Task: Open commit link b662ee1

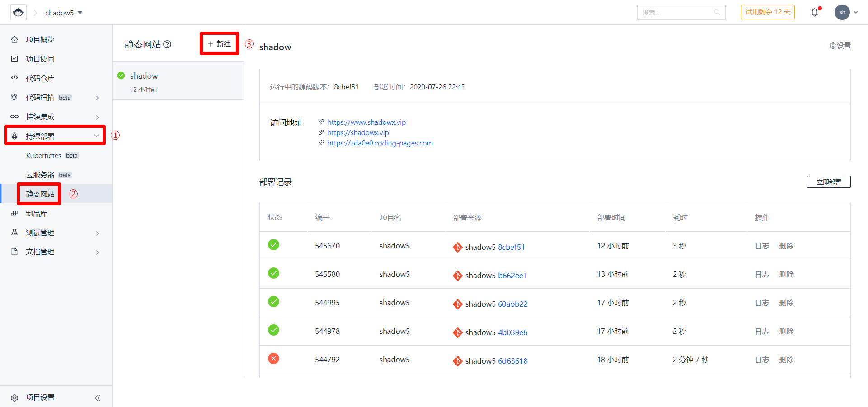Action: (x=512, y=276)
